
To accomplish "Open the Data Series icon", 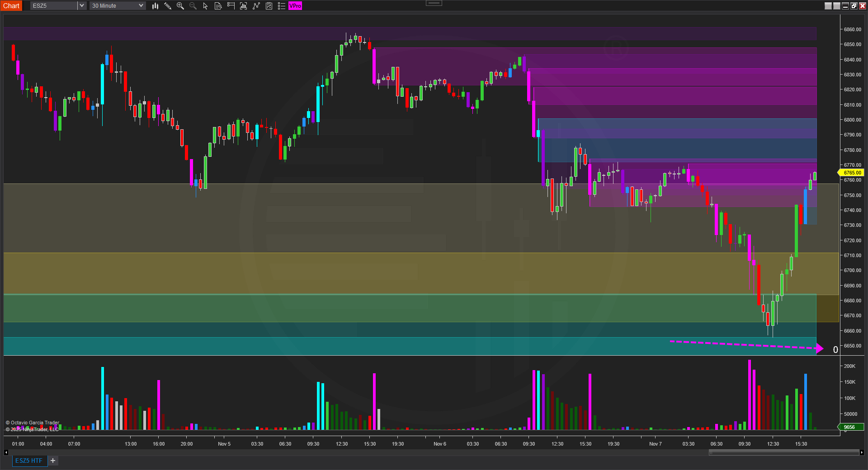I will 218,6.
